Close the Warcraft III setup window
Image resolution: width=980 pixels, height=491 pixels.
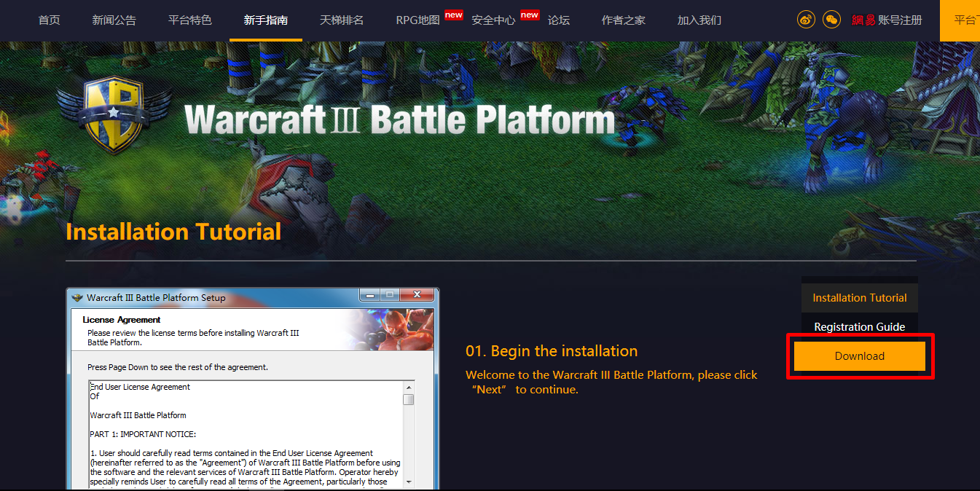[418, 295]
